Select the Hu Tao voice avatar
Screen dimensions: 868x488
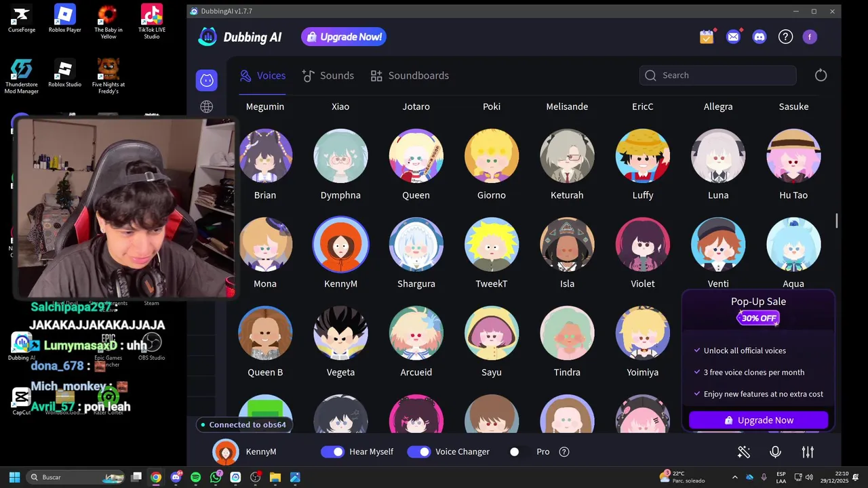(x=793, y=156)
